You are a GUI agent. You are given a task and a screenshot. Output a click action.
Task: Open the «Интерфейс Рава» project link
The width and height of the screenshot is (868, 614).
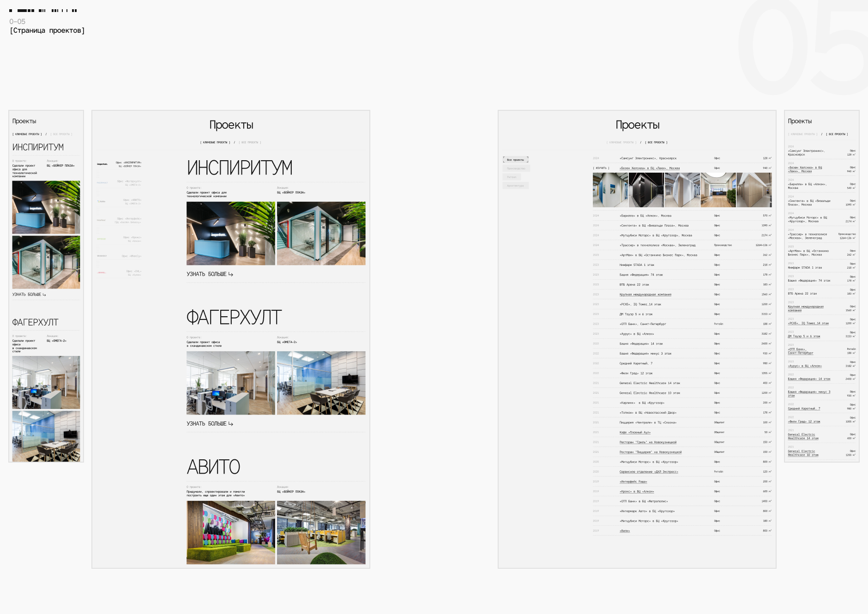pyautogui.click(x=633, y=482)
